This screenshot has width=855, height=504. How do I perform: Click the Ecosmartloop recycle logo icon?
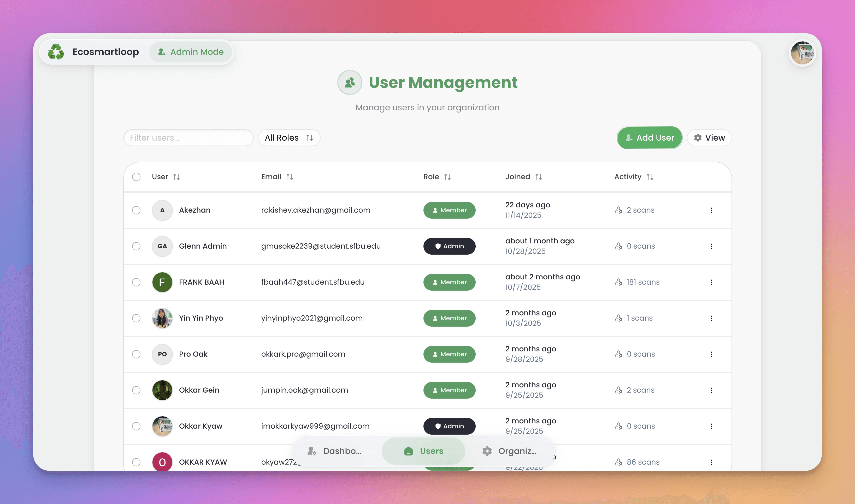pyautogui.click(x=56, y=52)
